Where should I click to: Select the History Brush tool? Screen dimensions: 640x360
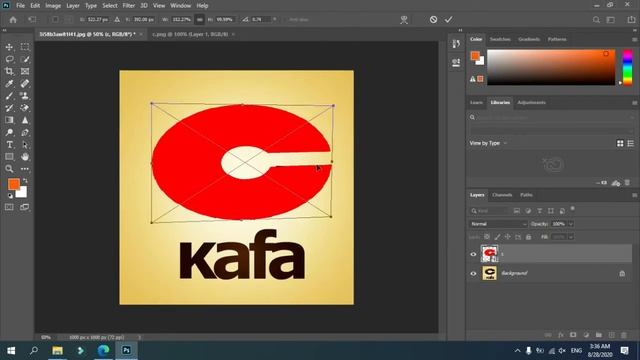pyautogui.click(x=9, y=108)
